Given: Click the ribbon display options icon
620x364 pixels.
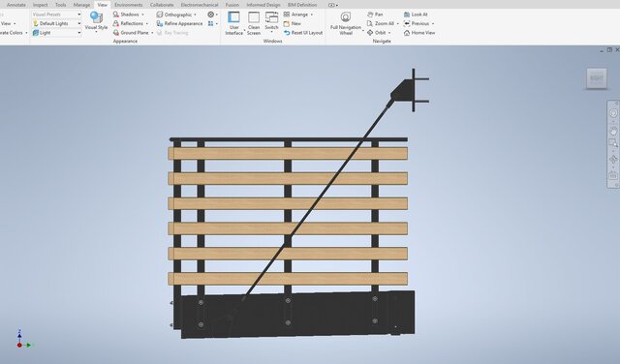Looking at the screenshot, I should tap(332, 5).
